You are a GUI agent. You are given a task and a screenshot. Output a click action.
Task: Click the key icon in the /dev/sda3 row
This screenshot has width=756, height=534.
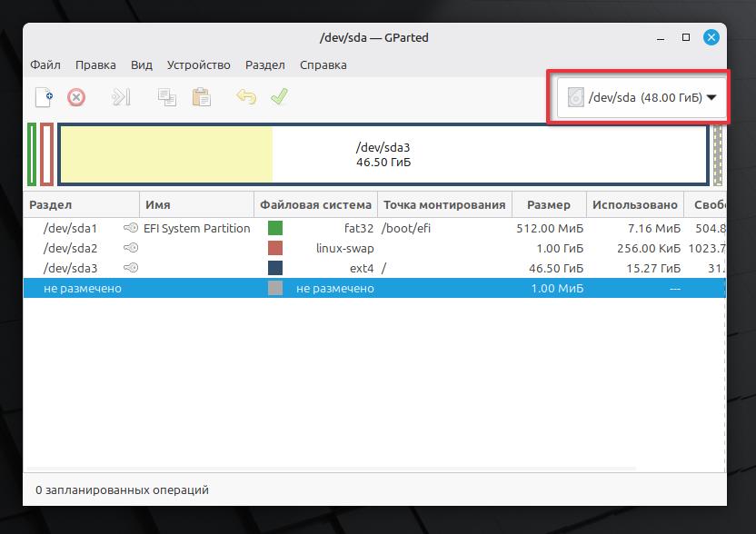(131, 268)
